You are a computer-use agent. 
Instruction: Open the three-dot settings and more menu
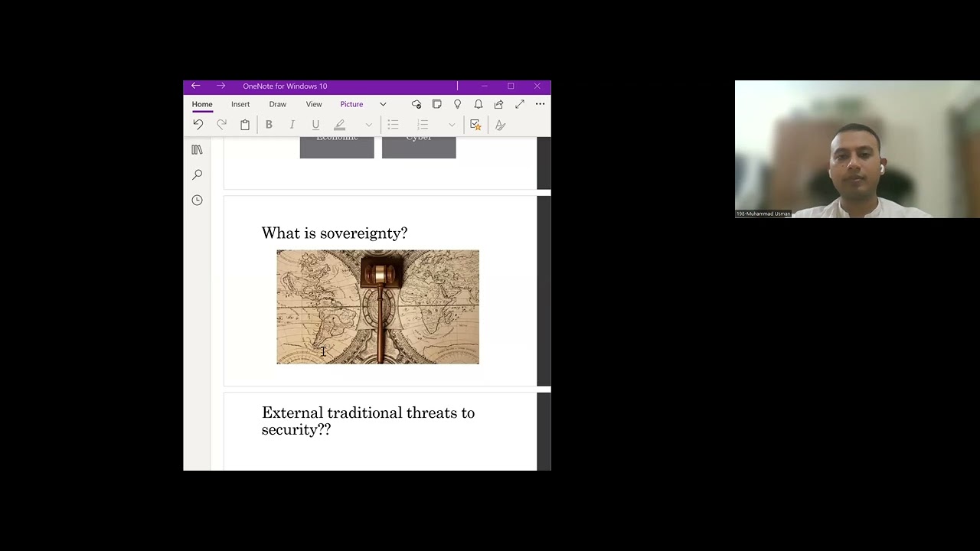(541, 104)
